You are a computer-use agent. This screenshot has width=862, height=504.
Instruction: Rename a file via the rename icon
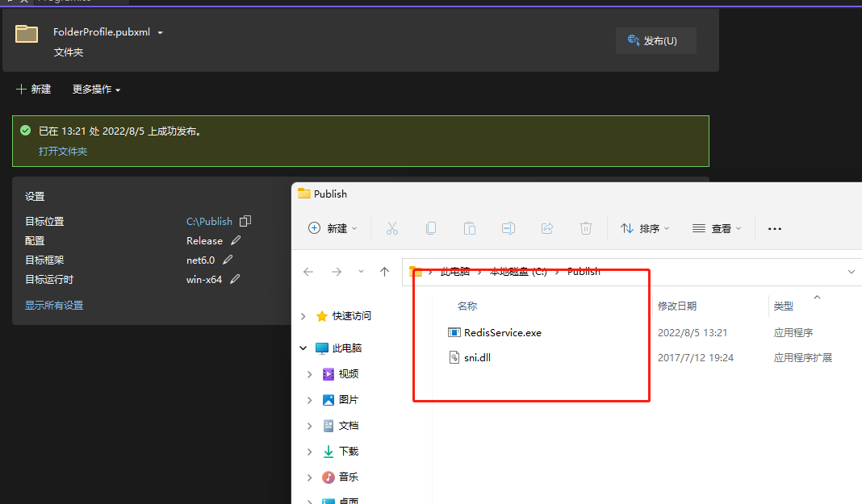[x=508, y=228]
